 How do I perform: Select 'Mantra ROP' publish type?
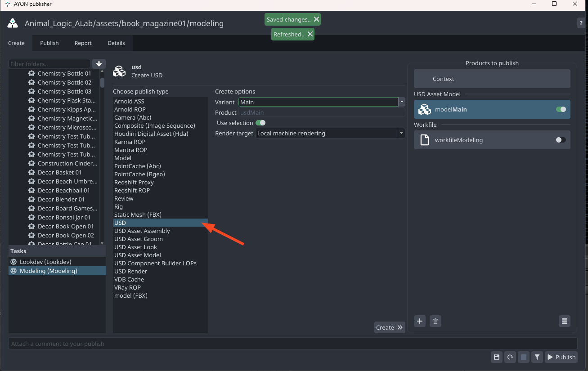160,150
